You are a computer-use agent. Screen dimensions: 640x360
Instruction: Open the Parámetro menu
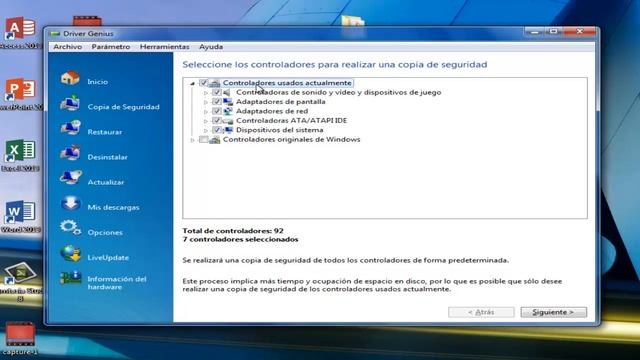111,47
